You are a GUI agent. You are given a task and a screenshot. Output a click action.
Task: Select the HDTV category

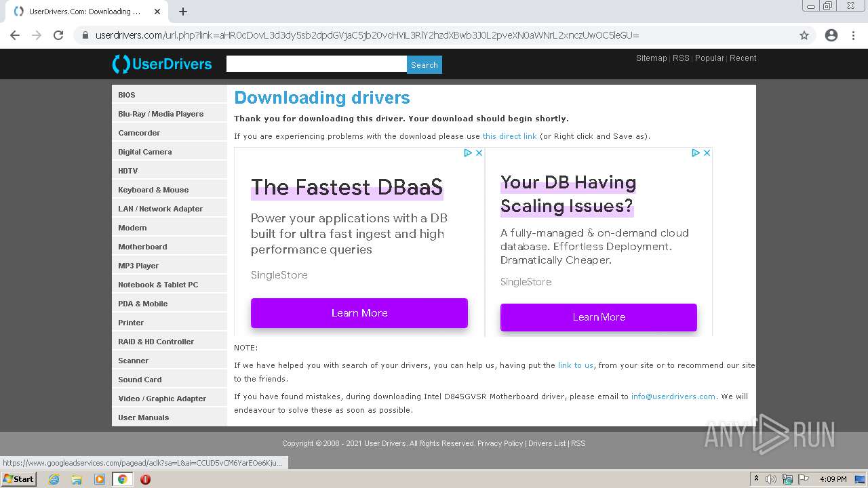click(x=170, y=171)
